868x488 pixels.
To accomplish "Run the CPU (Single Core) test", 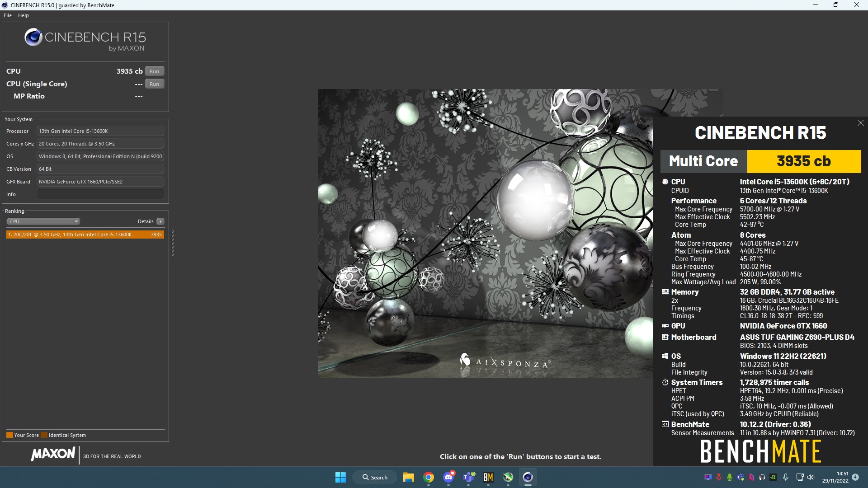I will pyautogui.click(x=155, y=84).
